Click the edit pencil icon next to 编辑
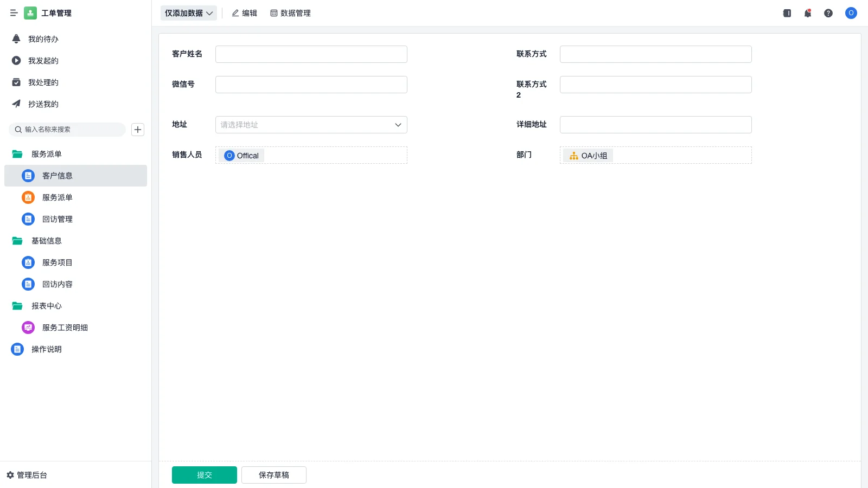This screenshot has width=868, height=488. point(235,13)
